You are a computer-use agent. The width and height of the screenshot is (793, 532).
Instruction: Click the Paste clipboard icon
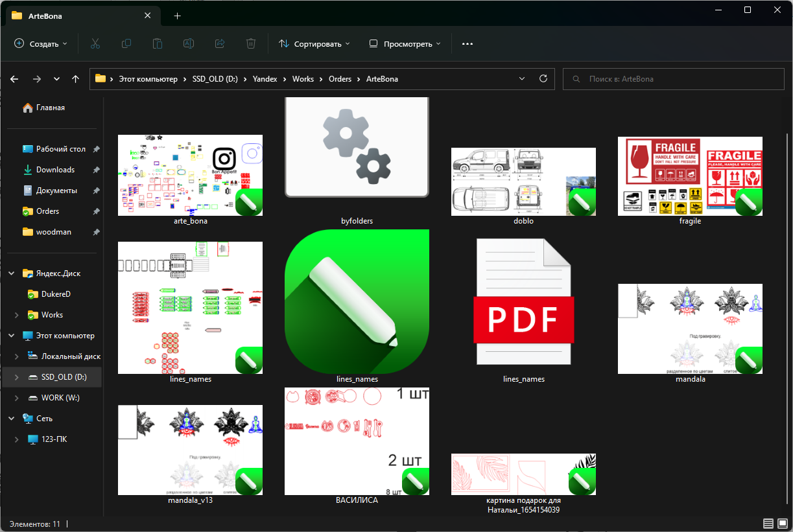pyautogui.click(x=158, y=43)
